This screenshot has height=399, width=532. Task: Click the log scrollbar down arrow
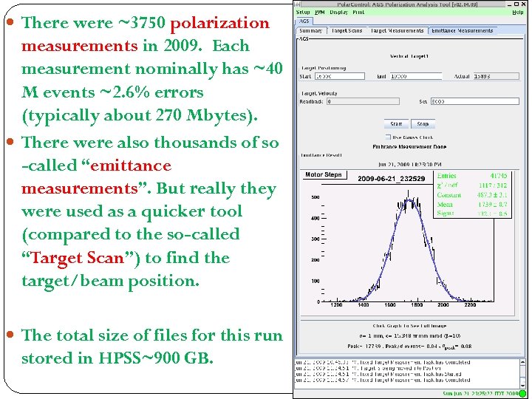[x=523, y=386]
